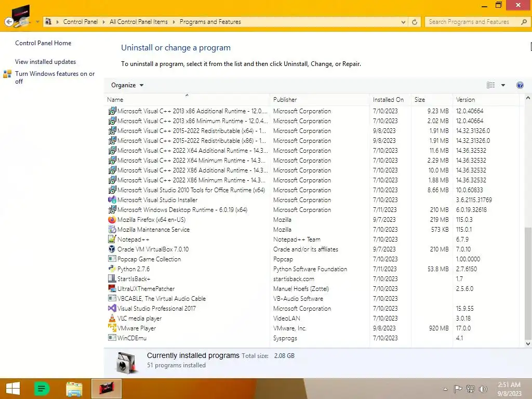The width and height of the screenshot is (532, 399).
Task: Sort by the Name column header
Action: pos(187,100)
